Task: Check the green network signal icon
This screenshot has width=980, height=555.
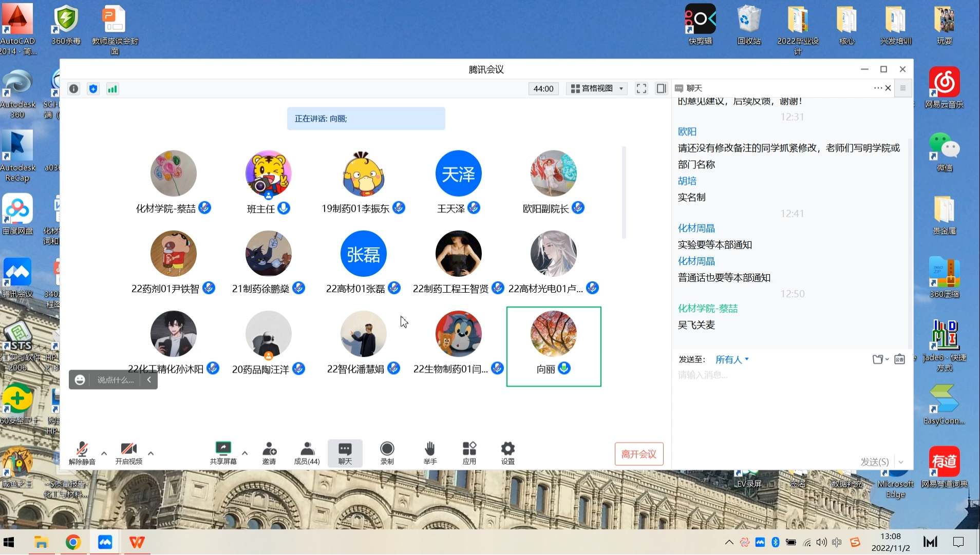Action: tap(112, 89)
